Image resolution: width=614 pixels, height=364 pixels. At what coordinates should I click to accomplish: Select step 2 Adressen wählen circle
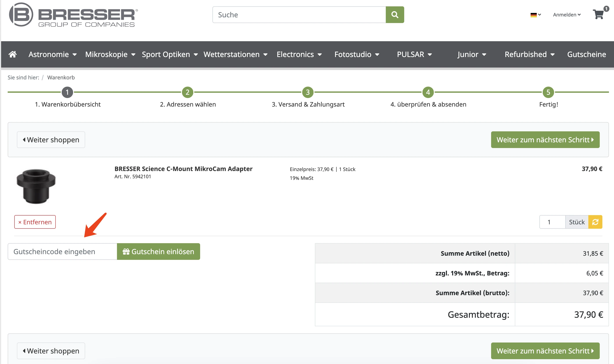[187, 92]
